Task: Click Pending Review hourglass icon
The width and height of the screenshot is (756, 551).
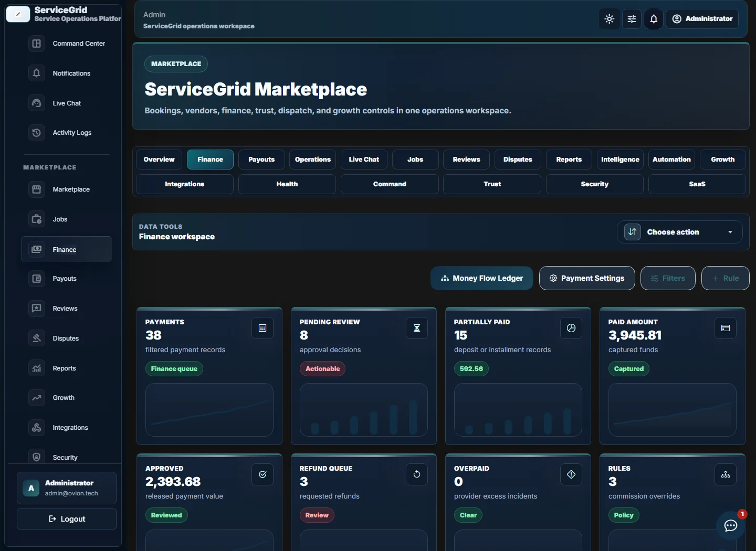Action: click(x=417, y=328)
